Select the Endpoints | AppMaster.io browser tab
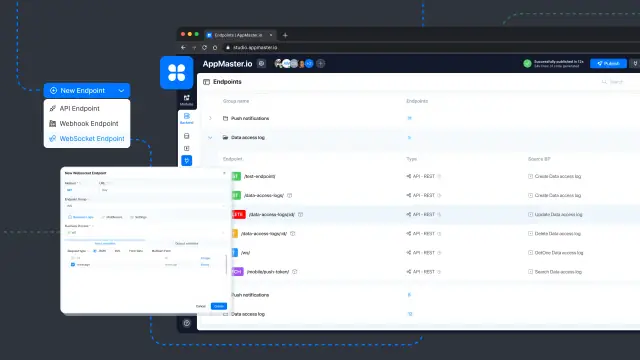Image resolution: width=640 pixels, height=360 pixels. tap(240, 35)
